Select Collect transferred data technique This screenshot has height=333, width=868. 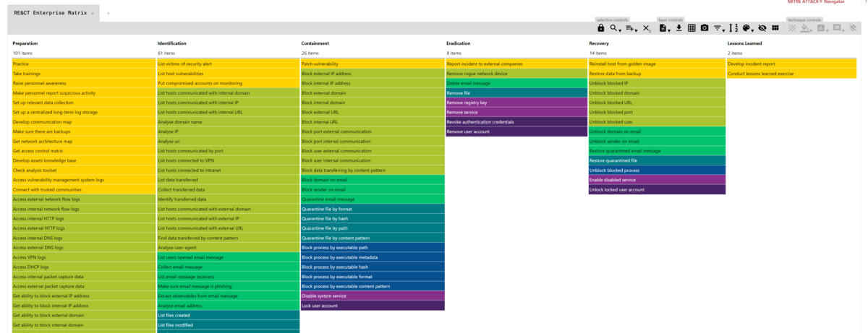pos(228,189)
